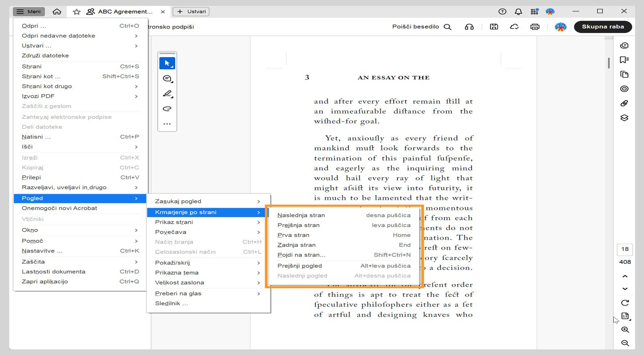This screenshot has height=356, width=644.
Task: Choose Prejšnji pogled
Action: click(x=344, y=266)
